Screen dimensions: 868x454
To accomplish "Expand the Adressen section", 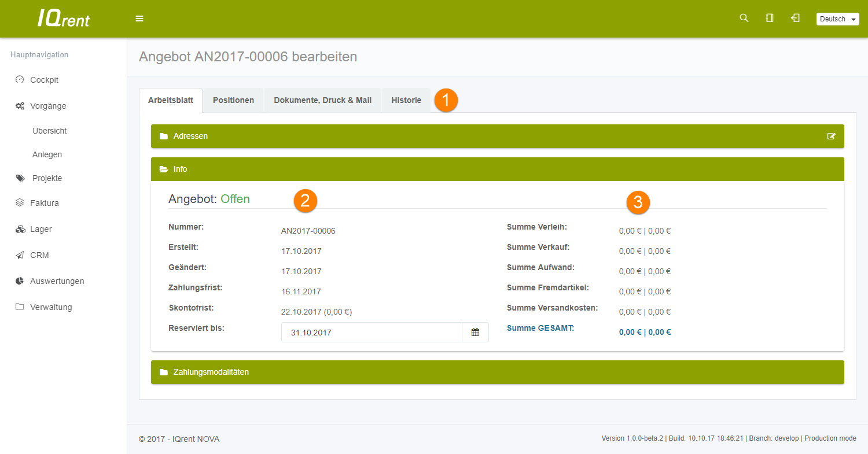I will 190,136.
